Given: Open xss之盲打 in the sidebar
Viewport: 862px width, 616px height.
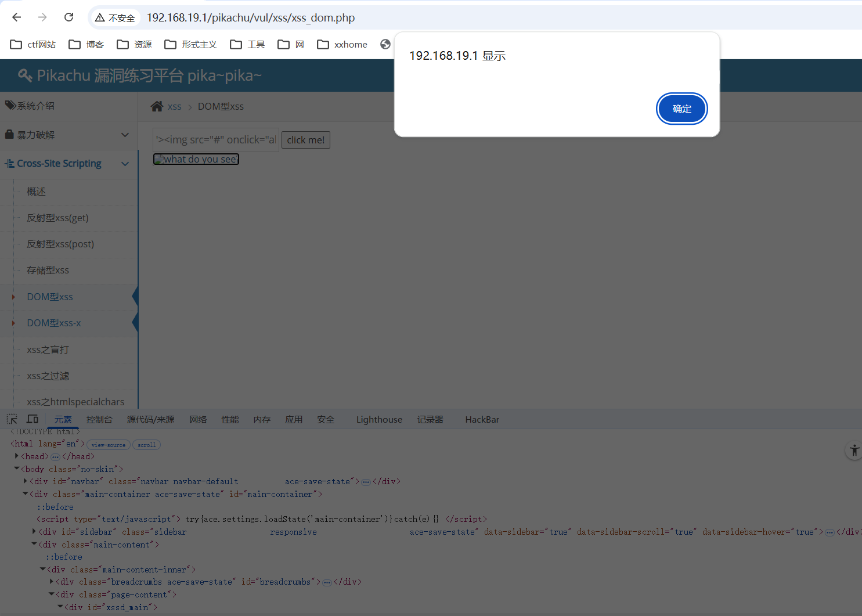Looking at the screenshot, I should coord(69,350).
